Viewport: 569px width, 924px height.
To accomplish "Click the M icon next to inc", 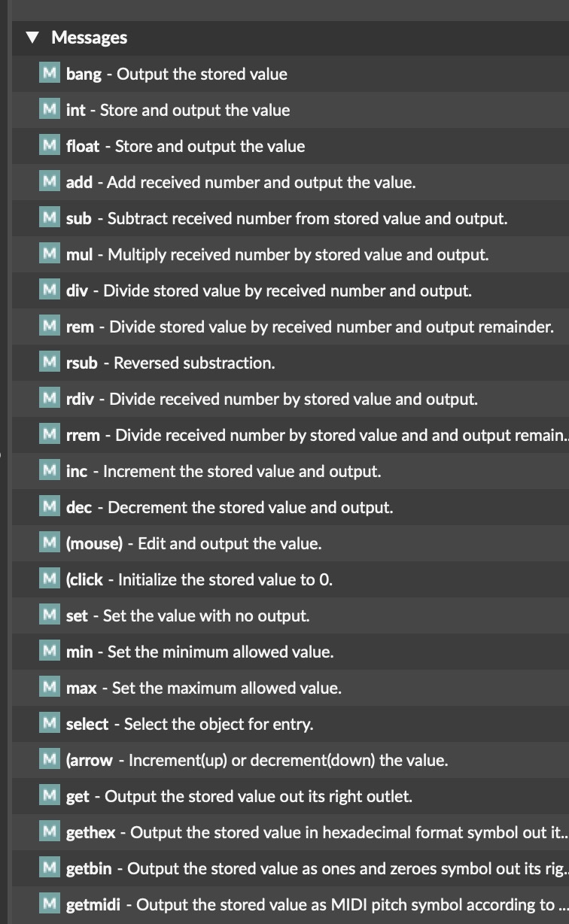I will click(50, 471).
